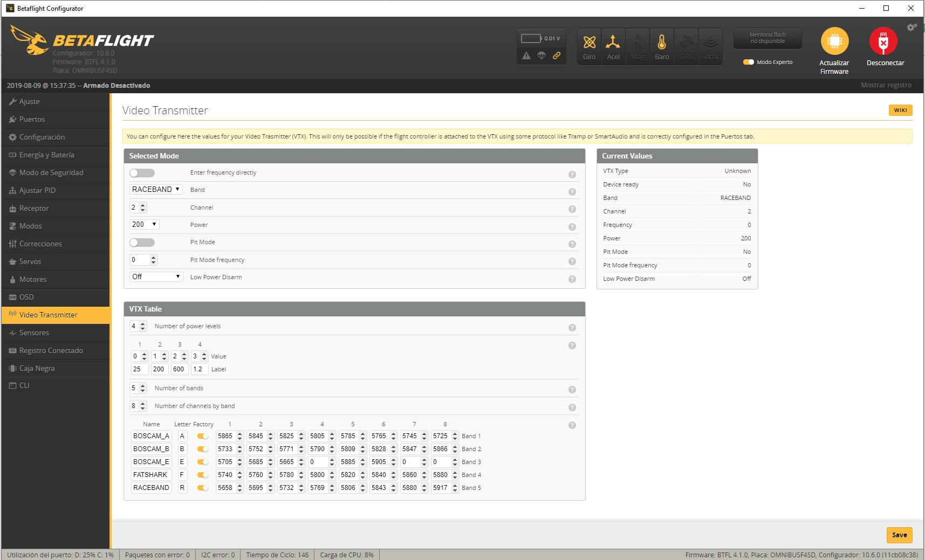Image resolution: width=925 pixels, height=560 pixels.
Task: Show help for Number of bands
Action: [572, 390]
